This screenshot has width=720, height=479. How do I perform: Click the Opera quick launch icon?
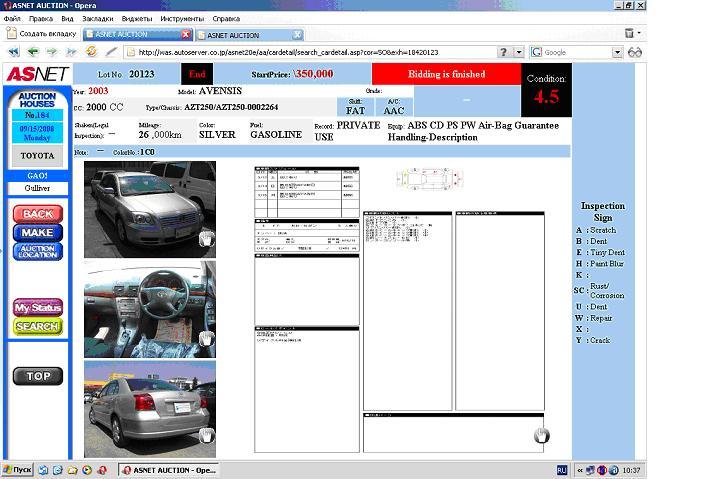102,470
